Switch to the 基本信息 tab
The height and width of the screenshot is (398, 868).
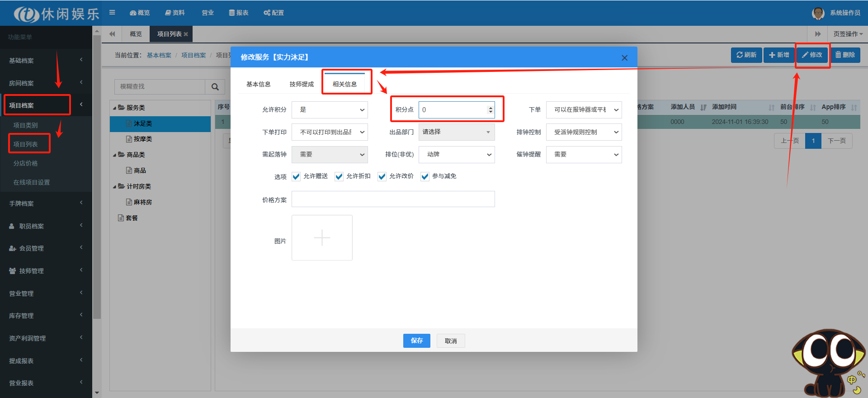tap(258, 84)
